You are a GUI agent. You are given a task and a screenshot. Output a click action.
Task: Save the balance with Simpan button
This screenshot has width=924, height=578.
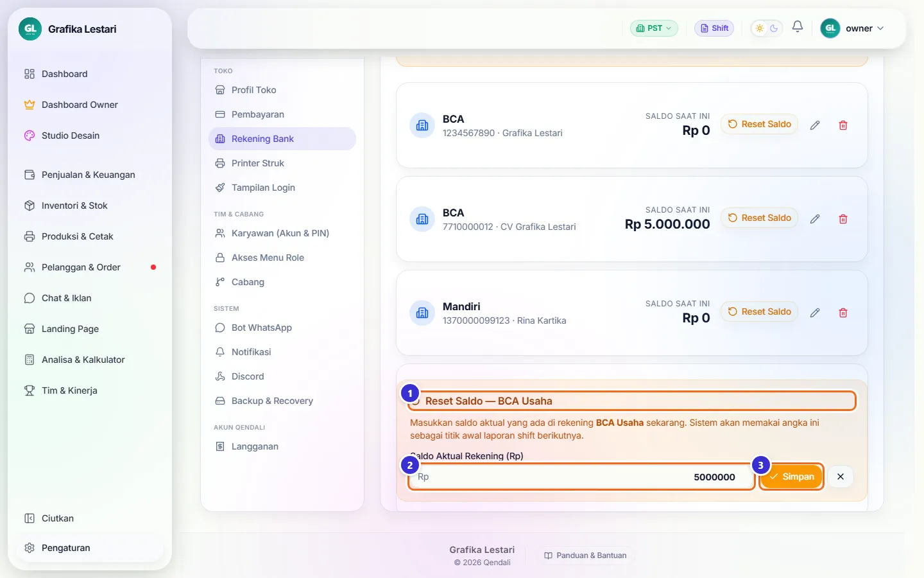click(x=792, y=477)
